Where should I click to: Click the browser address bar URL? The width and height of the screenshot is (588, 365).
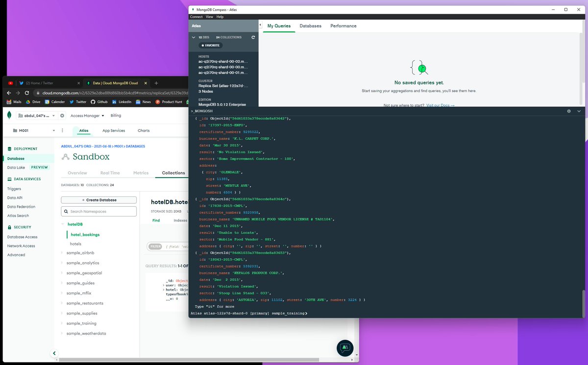pyautogui.click(x=115, y=93)
